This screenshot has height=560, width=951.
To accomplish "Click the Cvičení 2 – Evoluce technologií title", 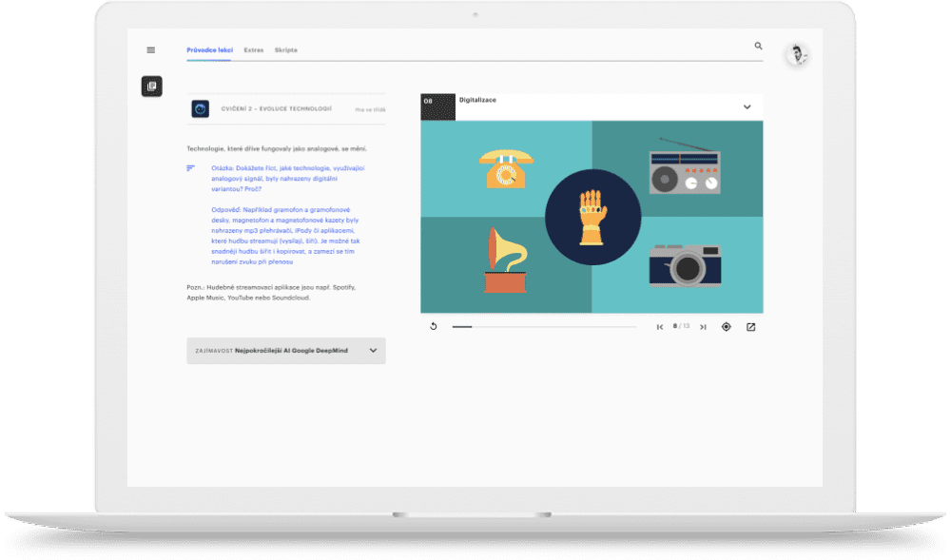I will coord(276,109).
